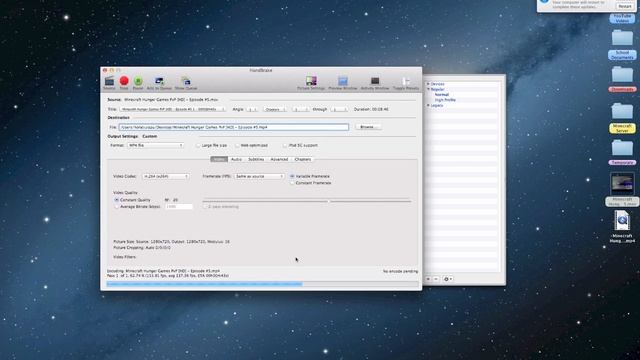Open the Minecraft Server desktop folder
This screenshot has height=360, width=640.
622,118
